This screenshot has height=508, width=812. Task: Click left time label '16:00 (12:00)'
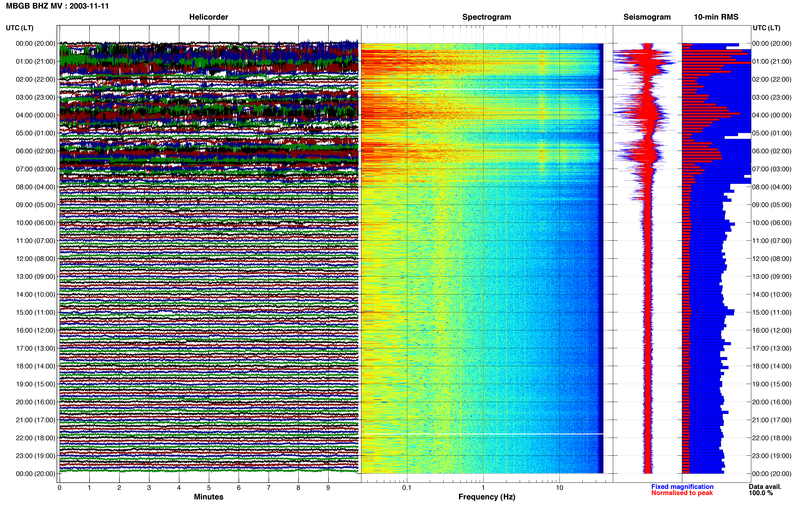36,330
